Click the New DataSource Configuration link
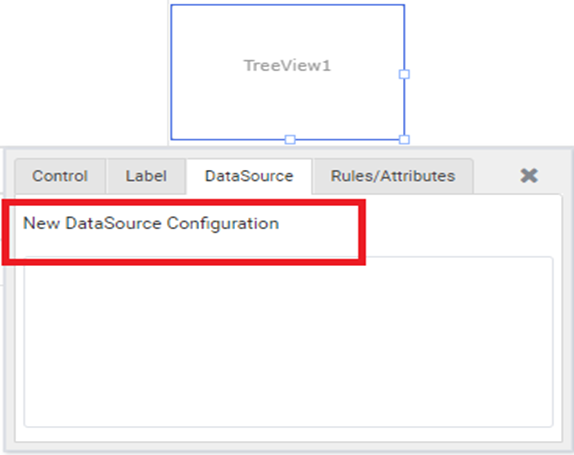This screenshot has height=455, width=574. 151,223
